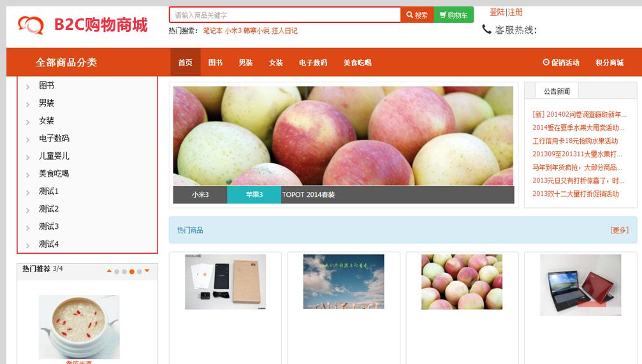This screenshot has height=364, width=642.
Task: Click the 搜索 search button
Action: pyautogui.click(x=417, y=15)
